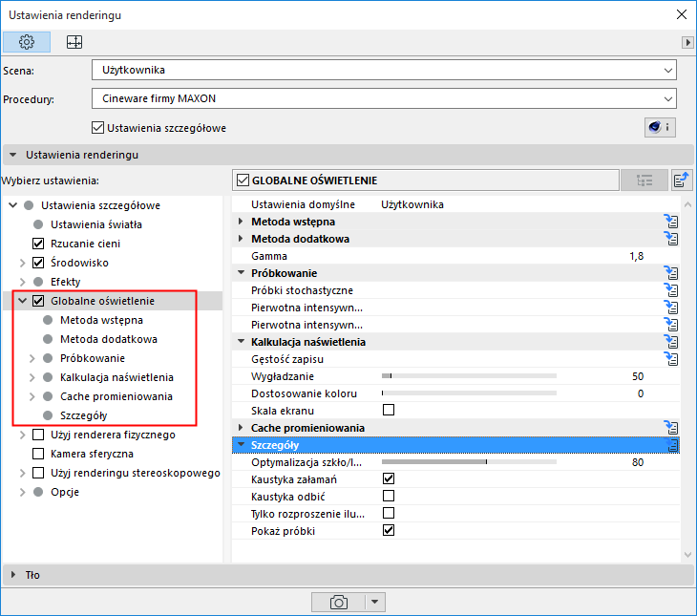Click the export settings icon in header
The image size is (697, 616).
[x=681, y=181]
